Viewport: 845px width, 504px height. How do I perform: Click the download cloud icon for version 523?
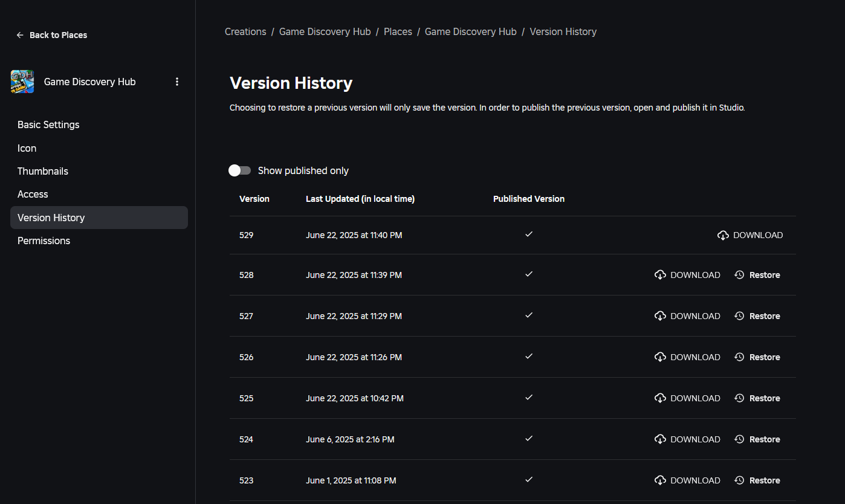coord(660,480)
